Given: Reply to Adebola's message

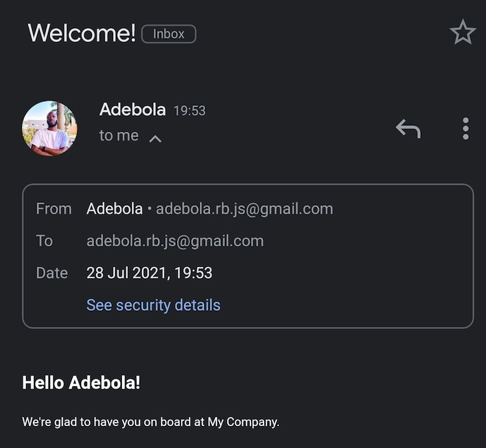Looking at the screenshot, I should 409,128.
